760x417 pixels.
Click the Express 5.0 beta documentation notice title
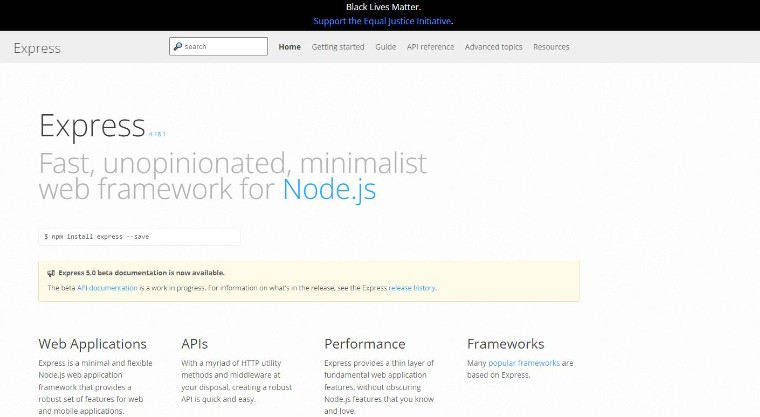[141, 273]
